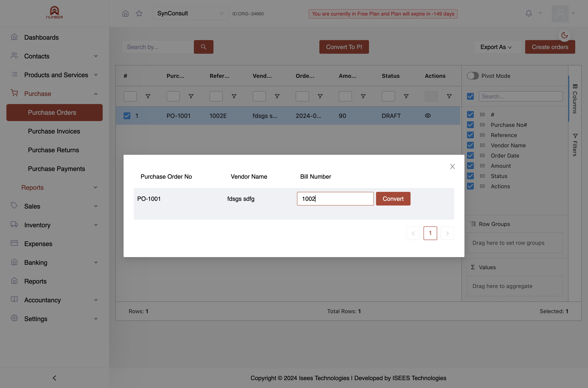Screen dimensions: 588x388
Task: Click Convert To PI button
Action: [344, 47]
